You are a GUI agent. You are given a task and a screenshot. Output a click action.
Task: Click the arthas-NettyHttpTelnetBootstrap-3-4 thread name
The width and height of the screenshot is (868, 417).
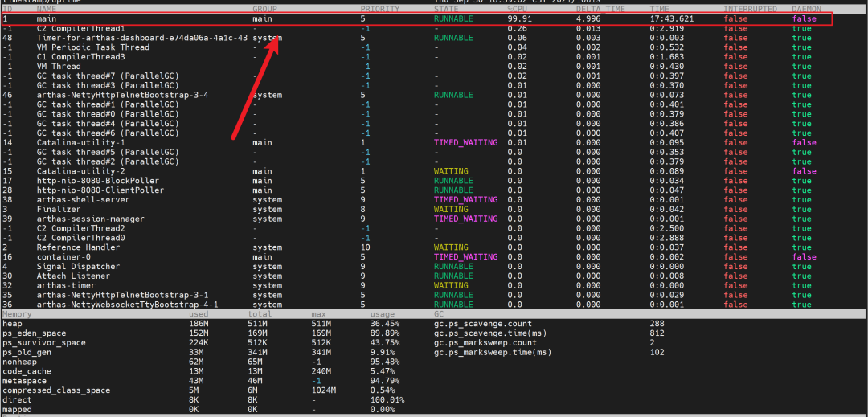[122, 95]
